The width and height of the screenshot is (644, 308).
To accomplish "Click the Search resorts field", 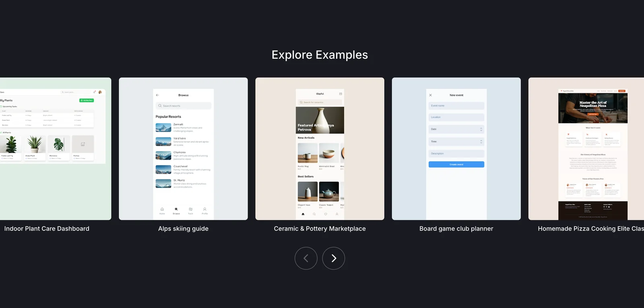I will coord(183,106).
